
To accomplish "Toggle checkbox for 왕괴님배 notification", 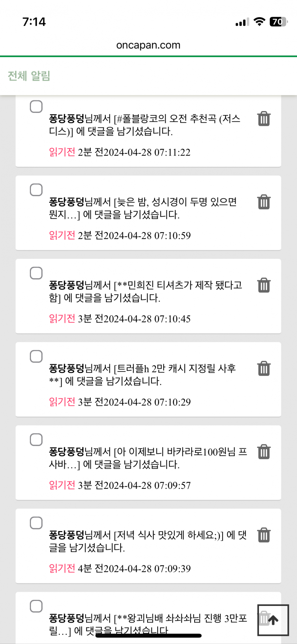I will pyautogui.click(x=36, y=606).
